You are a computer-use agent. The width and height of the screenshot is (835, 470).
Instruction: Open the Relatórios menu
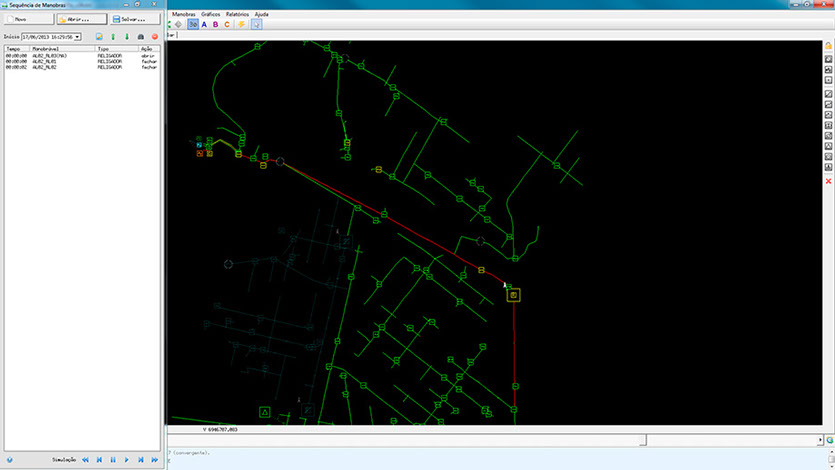pos(238,15)
